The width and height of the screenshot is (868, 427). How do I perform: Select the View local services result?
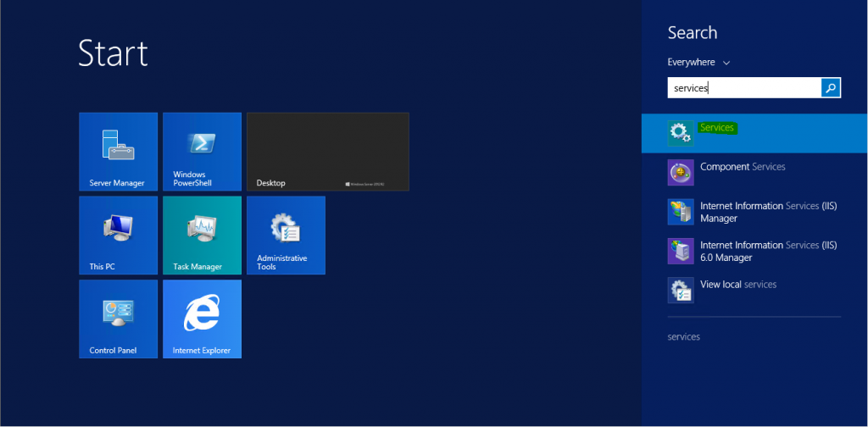click(754, 291)
